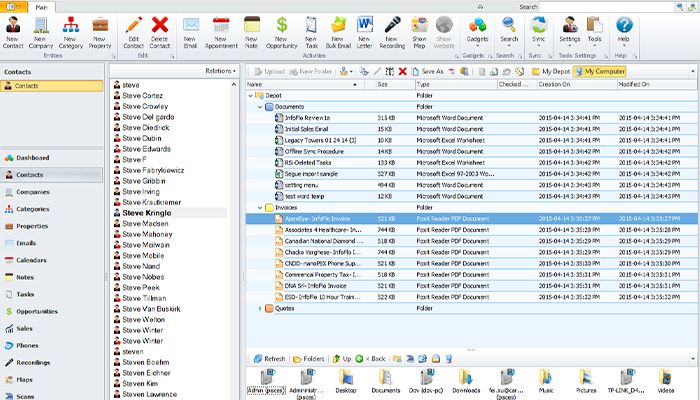Toggle the Folders pane button
Image resolution: width=700 pixels, height=400 pixels.
tap(309, 358)
